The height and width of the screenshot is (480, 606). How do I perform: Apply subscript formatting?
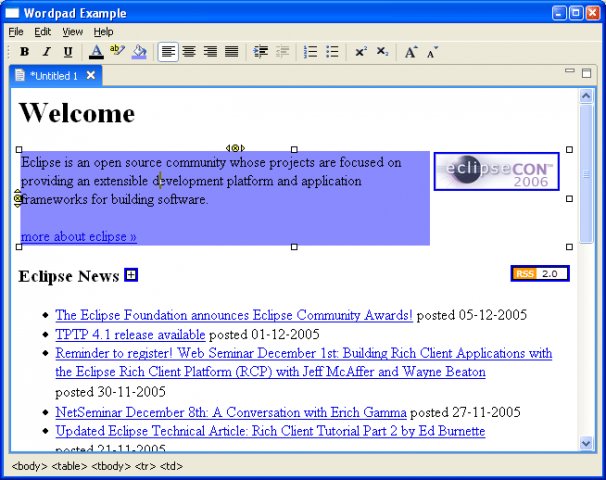click(382, 51)
